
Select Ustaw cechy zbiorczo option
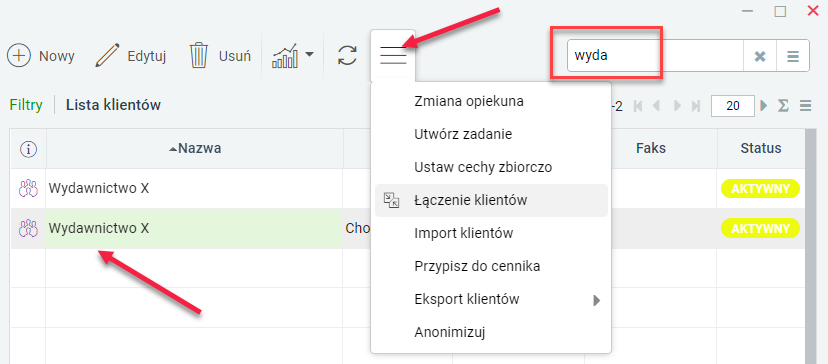[483, 167]
